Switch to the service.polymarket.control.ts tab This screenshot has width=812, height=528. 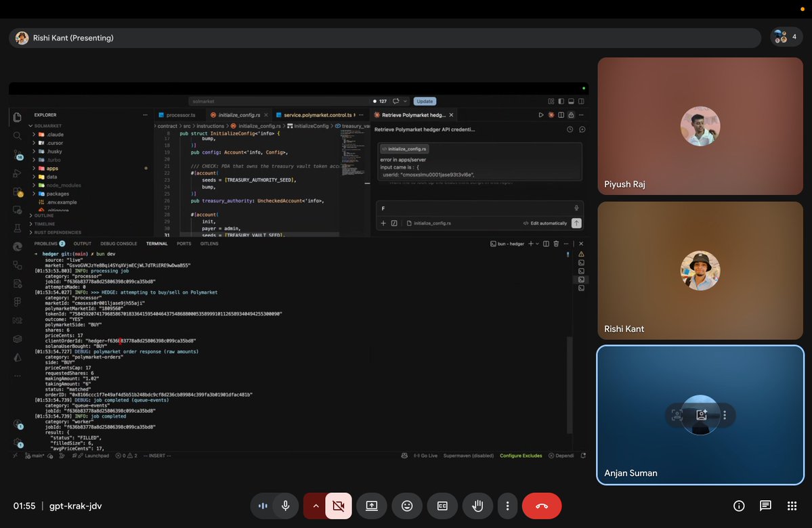[x=318, y=115]
